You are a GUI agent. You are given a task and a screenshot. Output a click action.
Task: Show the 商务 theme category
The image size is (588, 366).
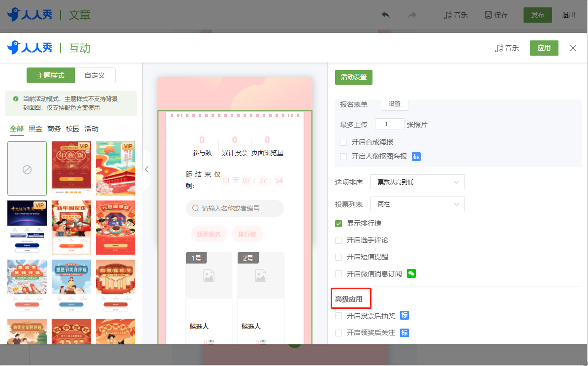54,129
